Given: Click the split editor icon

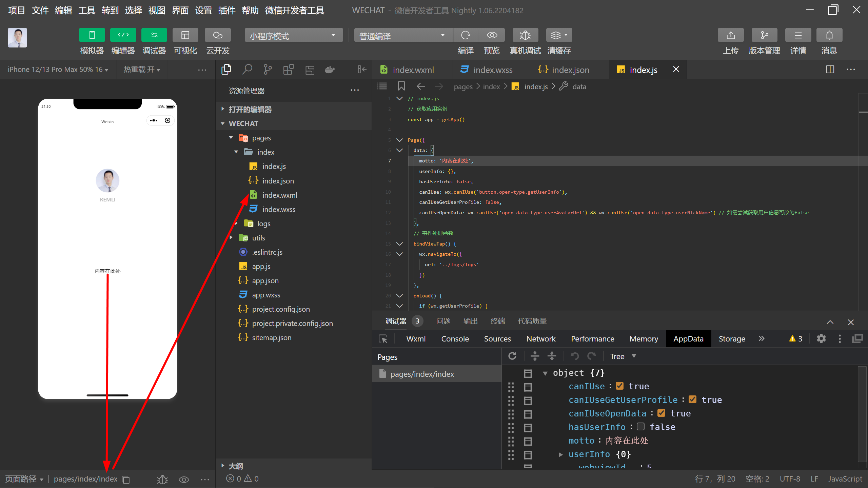Looking at the screenshot, I should point(830,70).
